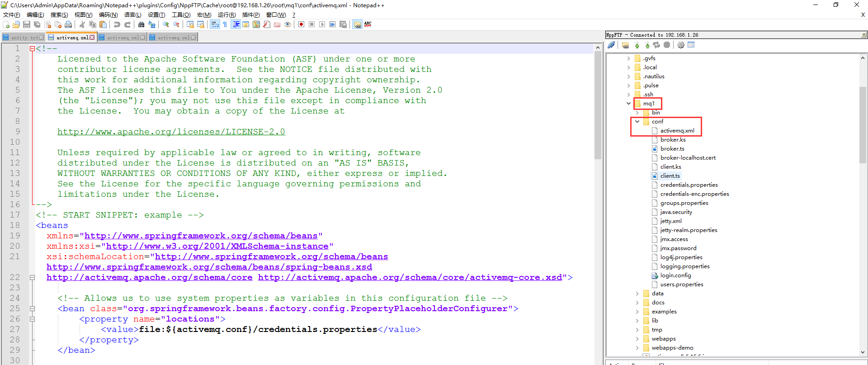The height and width of the screenshot is (365, 868).
Task: Open the Function List panel icon
Action: (x=267, y=24)
